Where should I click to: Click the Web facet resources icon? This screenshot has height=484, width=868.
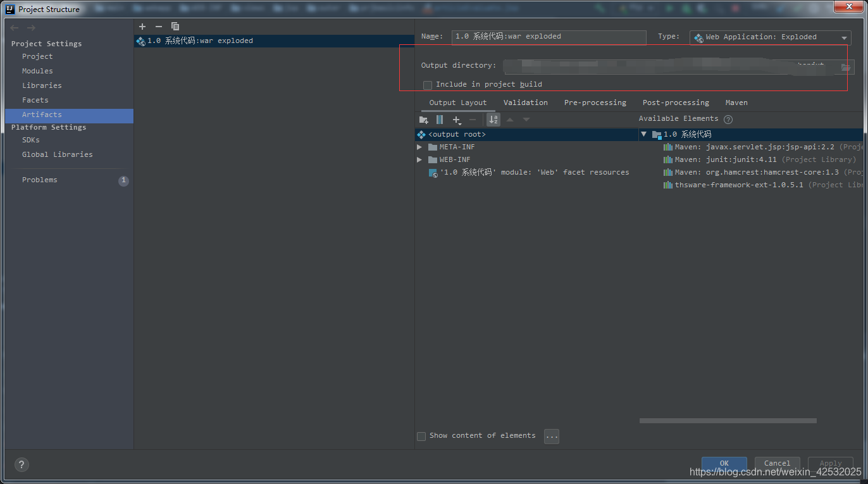tap(433, 172)
